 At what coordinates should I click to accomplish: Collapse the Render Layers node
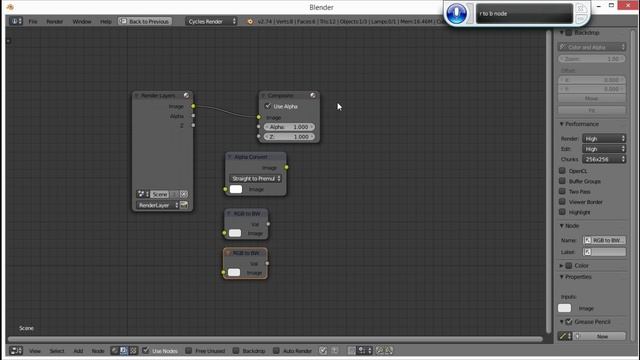(137, 96)
